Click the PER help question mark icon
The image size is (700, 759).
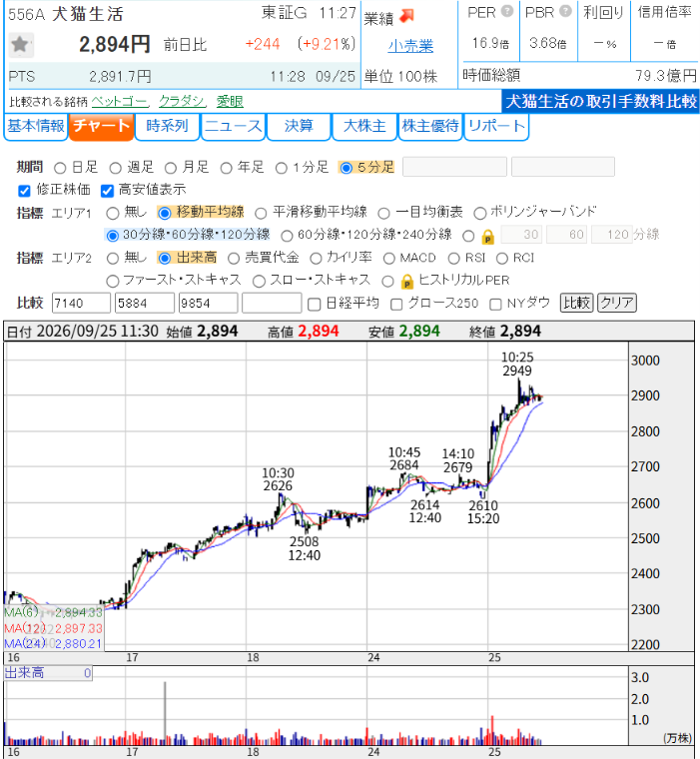[507, 11]
